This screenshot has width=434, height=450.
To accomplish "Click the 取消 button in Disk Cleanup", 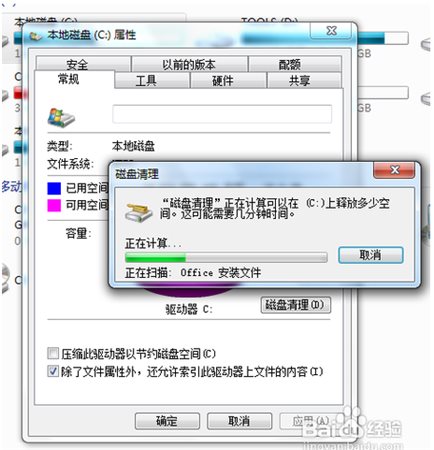I will point(371,255).
